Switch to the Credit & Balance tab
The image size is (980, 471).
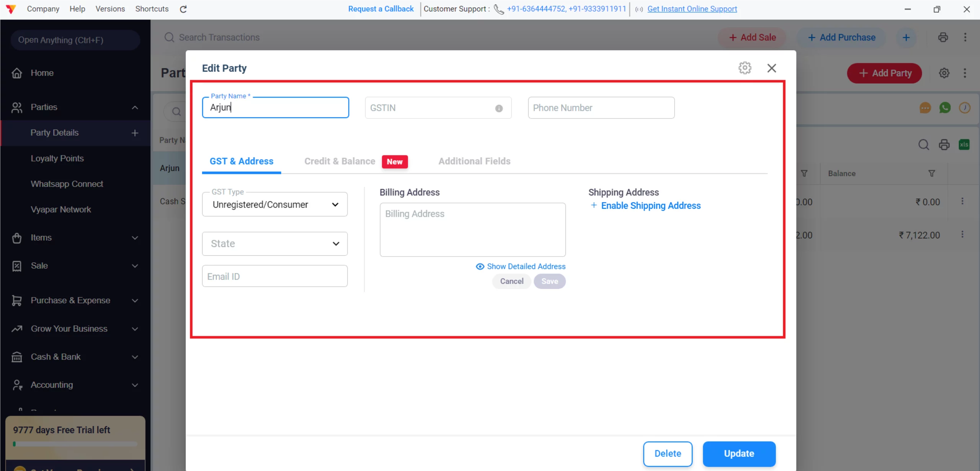[x=340, y=161]
